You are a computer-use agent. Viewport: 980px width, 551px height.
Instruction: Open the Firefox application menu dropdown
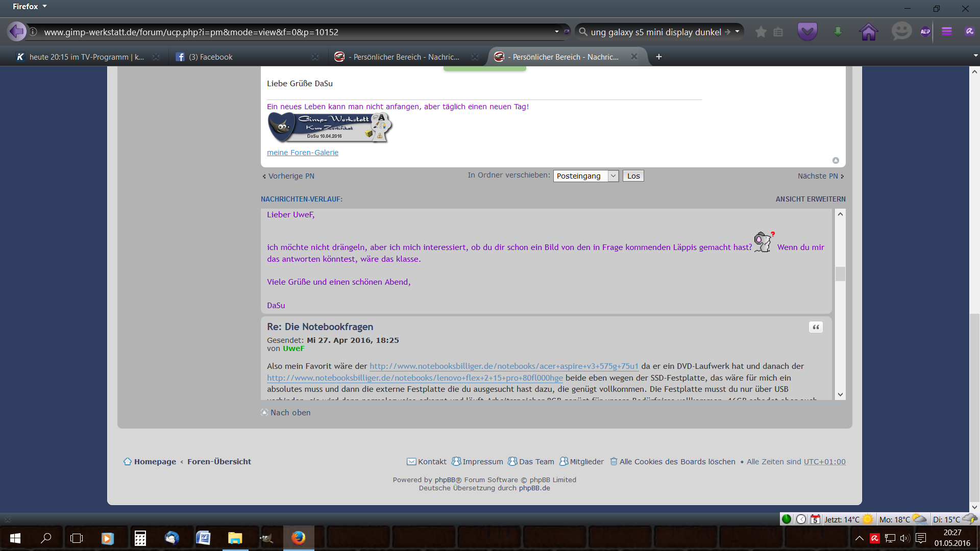coord(30,7)
